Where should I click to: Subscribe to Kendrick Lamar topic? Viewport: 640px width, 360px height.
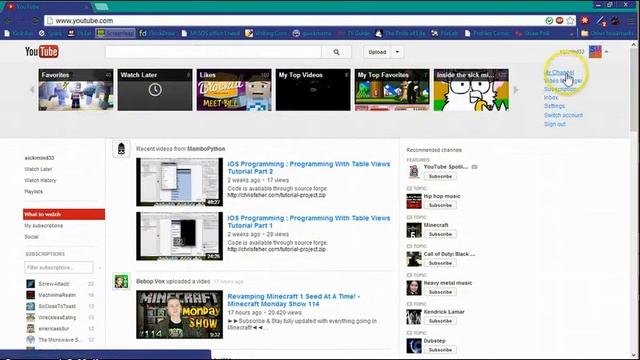440,321
